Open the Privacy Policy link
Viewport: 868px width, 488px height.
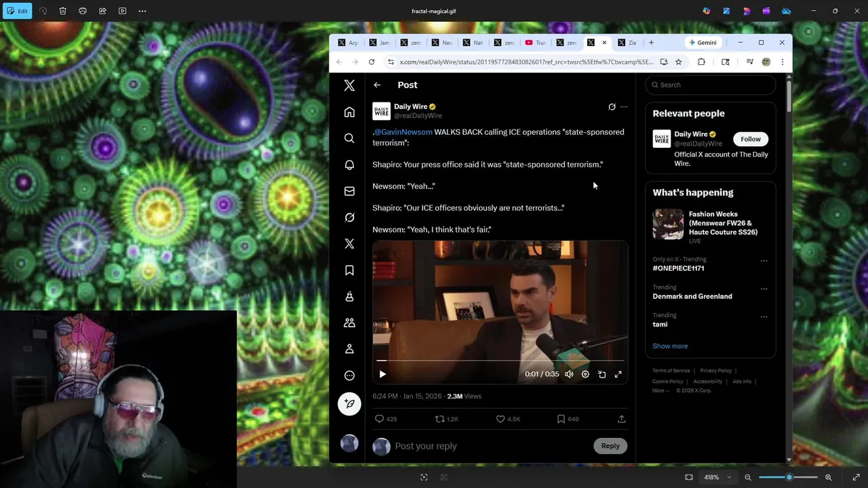(715, 371)
